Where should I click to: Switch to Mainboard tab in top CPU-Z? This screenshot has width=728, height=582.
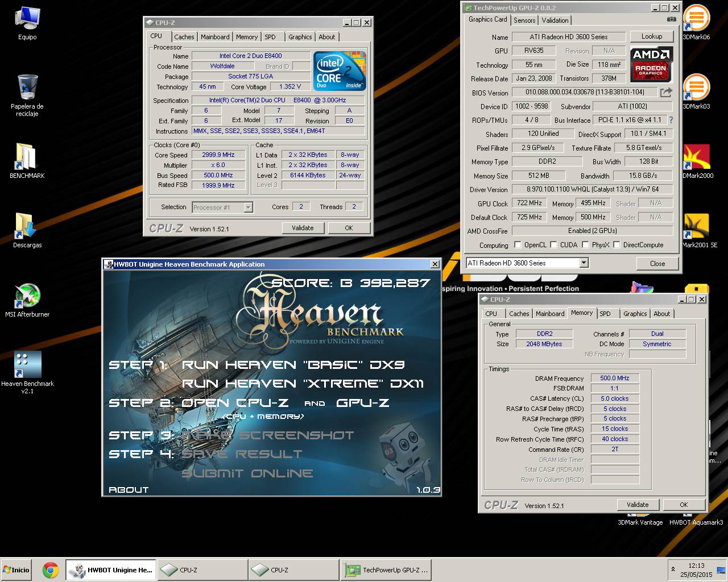215,37
